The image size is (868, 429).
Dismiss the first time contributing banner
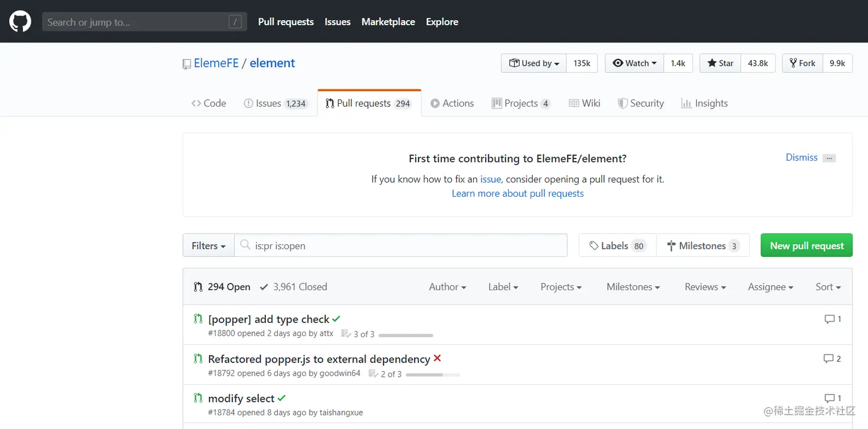[x=801, y=157]
